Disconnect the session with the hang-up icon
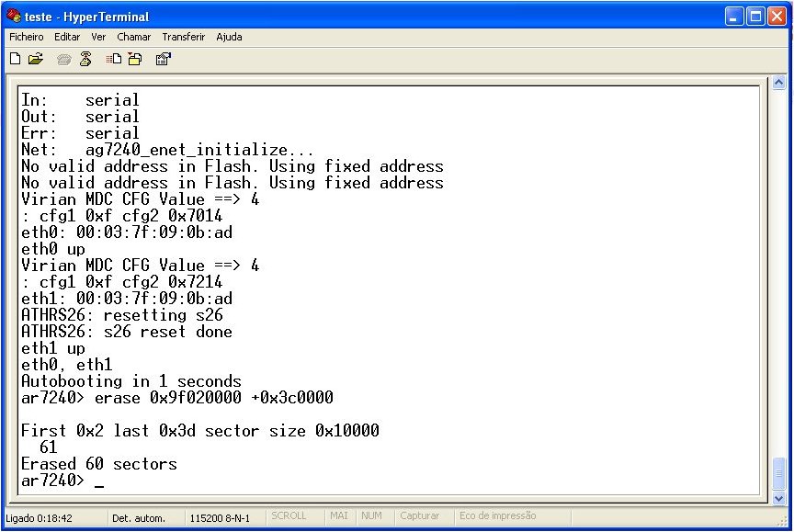This screenshot has width=794, height=532. click(85, 59)
